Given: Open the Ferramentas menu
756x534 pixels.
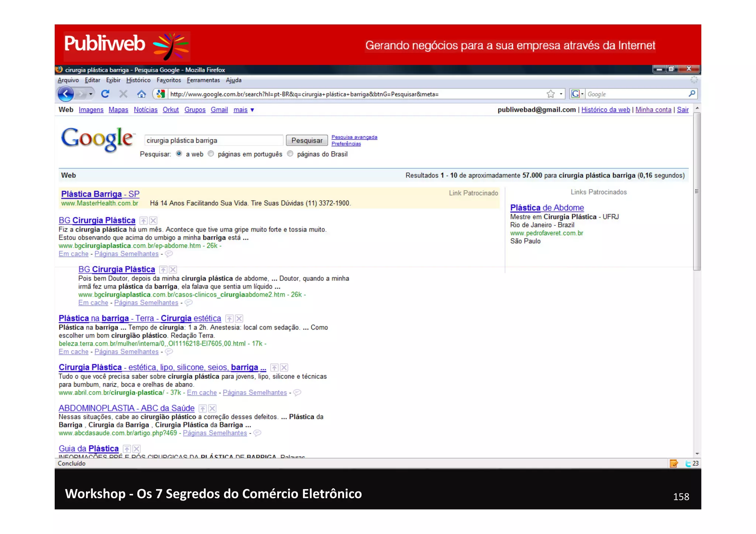Looking at the screenshot, I should (x=203, y=80).
